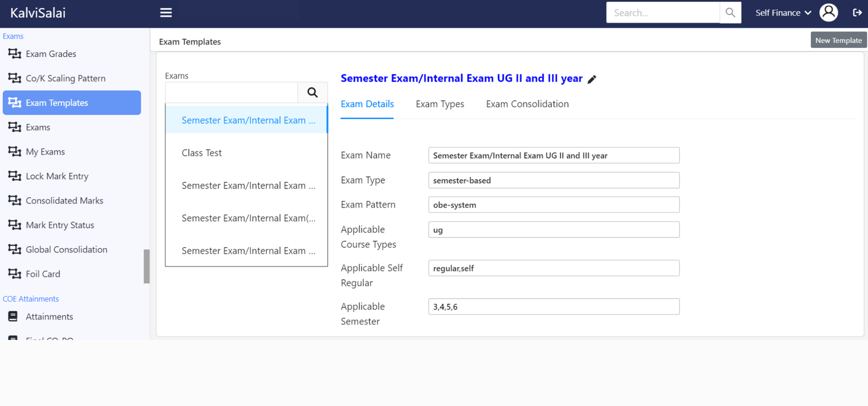The image size is (868, 406).
Task: Edit template name with pencil icon
Action: pos(592,79)
